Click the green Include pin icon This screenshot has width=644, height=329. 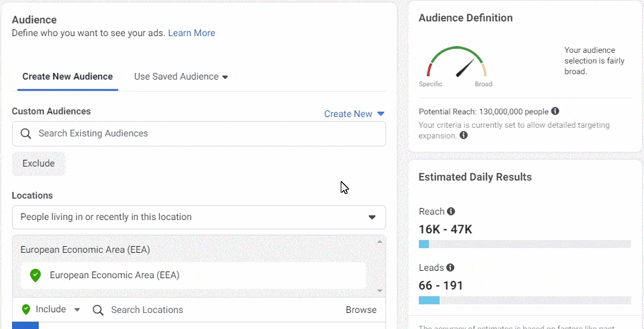coord(26,309)
